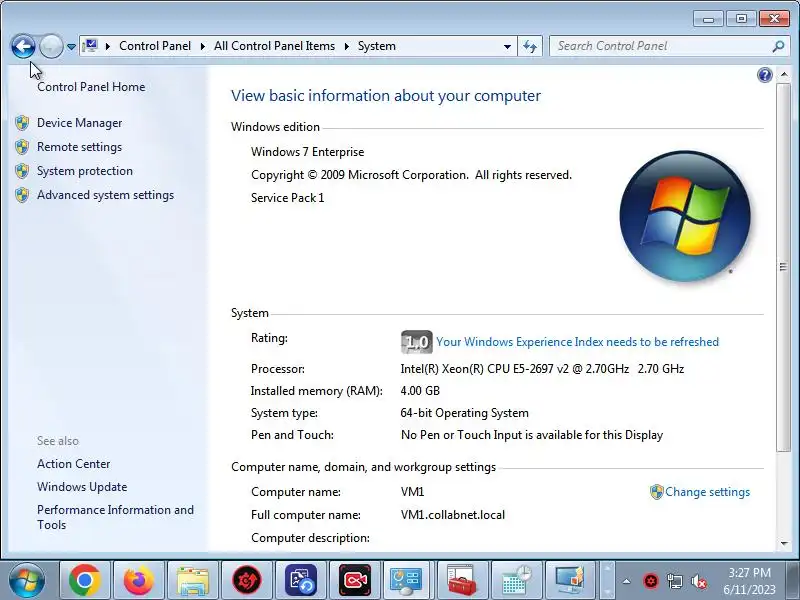800x600 pixels.
Task: Click scrollbar down arrow in System window
Action: click(x=784, y=544)
